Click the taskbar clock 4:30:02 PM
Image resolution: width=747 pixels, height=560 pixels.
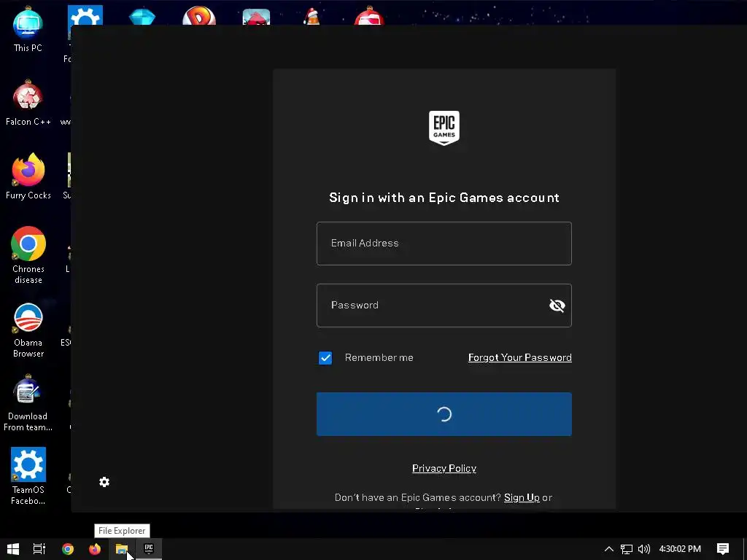tap(680, 549)
